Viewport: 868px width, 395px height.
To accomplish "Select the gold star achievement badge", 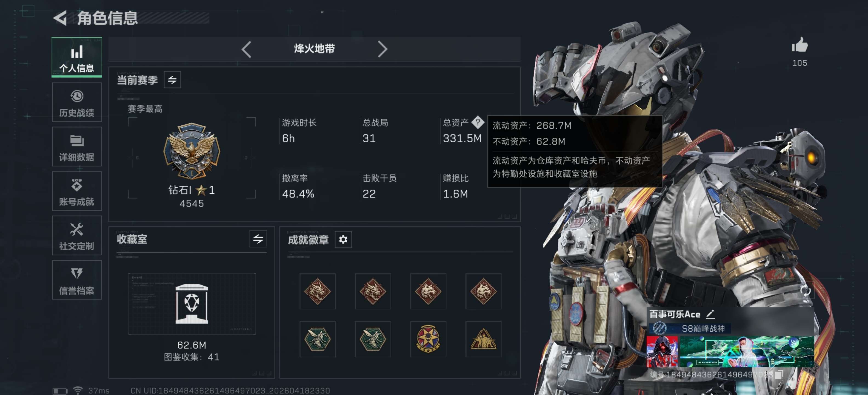I will pos(428,339).
